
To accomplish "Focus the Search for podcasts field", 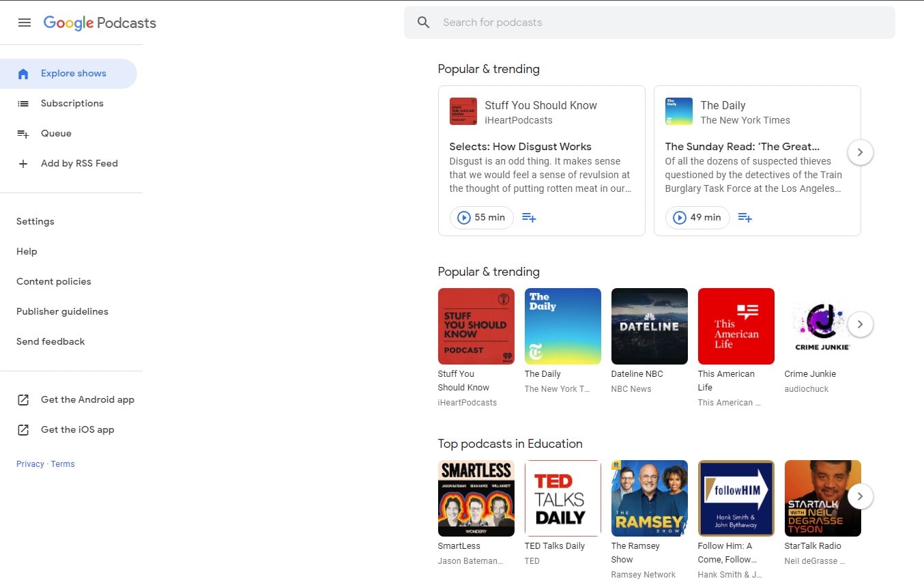I will click(649, 23).
